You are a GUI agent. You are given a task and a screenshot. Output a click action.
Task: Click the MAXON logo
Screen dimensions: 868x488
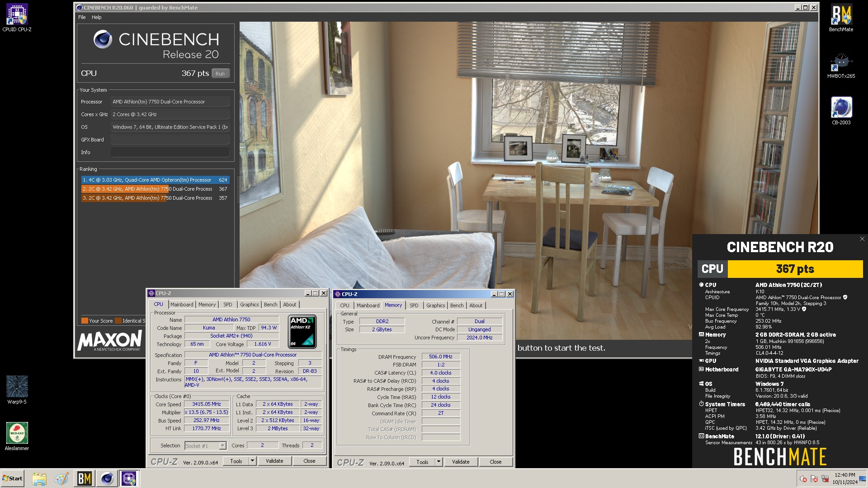click(109, 341)
